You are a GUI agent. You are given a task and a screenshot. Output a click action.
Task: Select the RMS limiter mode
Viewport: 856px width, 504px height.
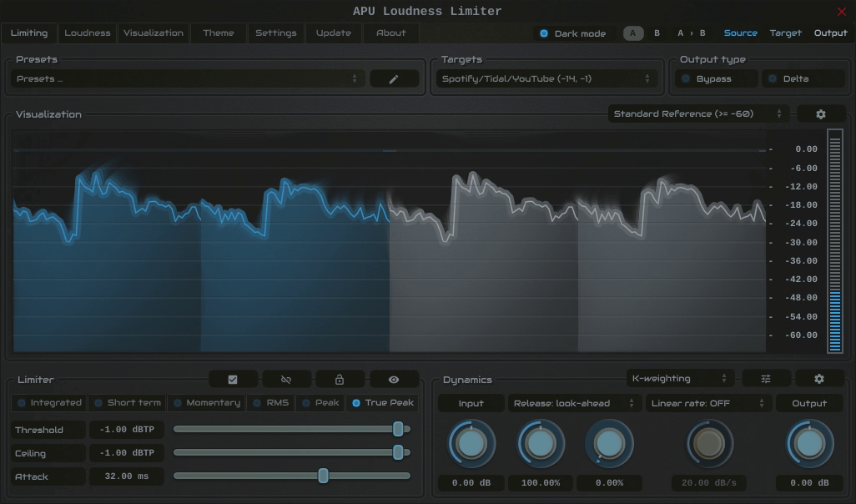(271, 403)
